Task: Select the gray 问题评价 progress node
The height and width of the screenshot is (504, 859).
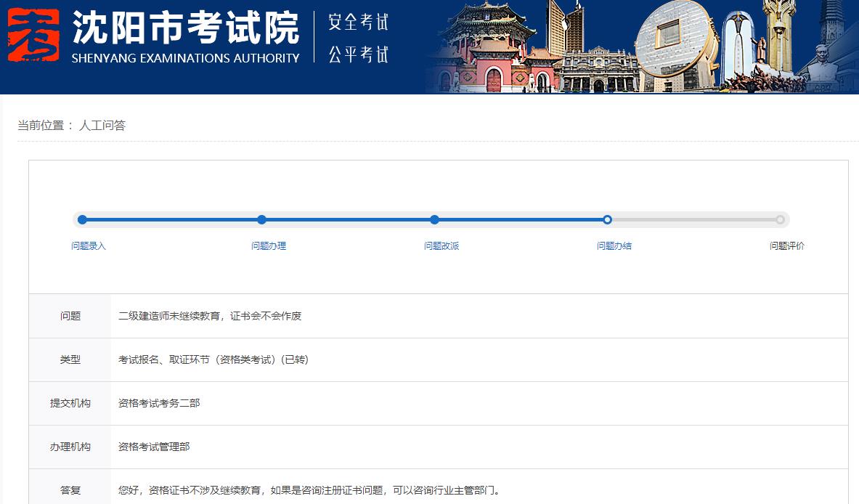Action: pyautogui.click(x=781, y=219)
